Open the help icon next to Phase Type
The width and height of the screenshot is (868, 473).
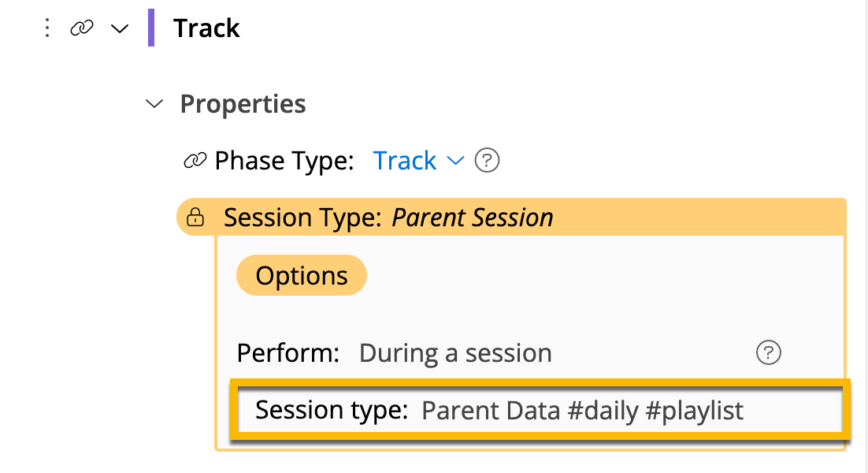point(487,159)
